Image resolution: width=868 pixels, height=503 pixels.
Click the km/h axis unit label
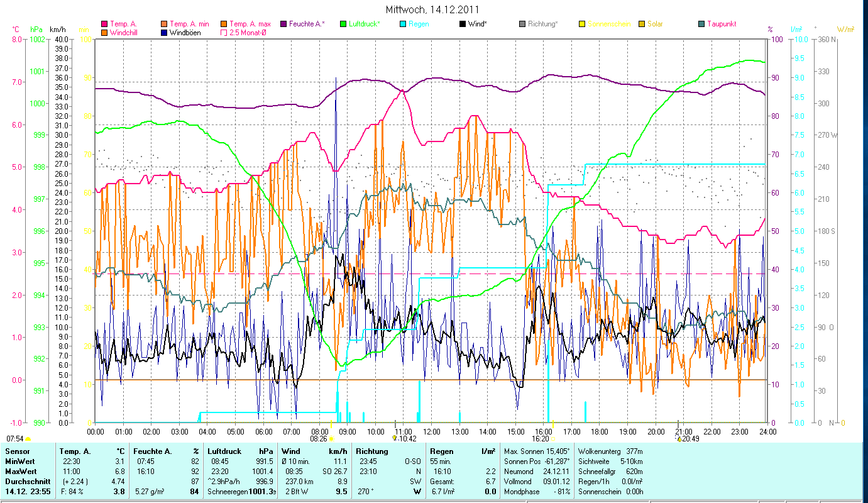(x=57, y=29)
